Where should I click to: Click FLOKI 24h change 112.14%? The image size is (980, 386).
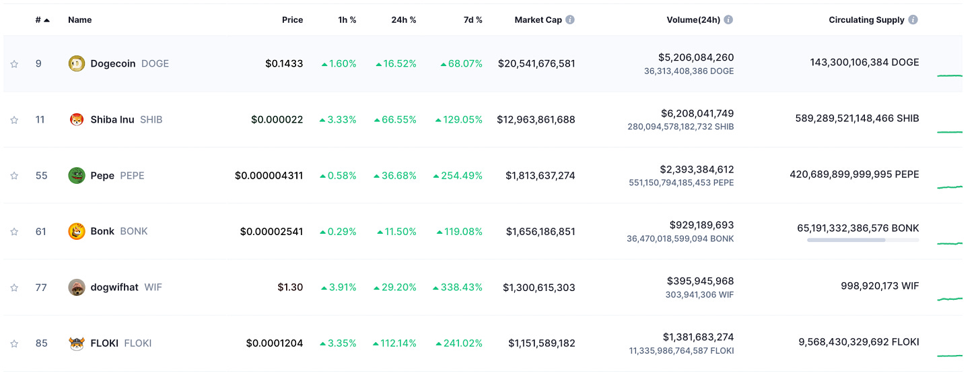(x=394, y=343)
